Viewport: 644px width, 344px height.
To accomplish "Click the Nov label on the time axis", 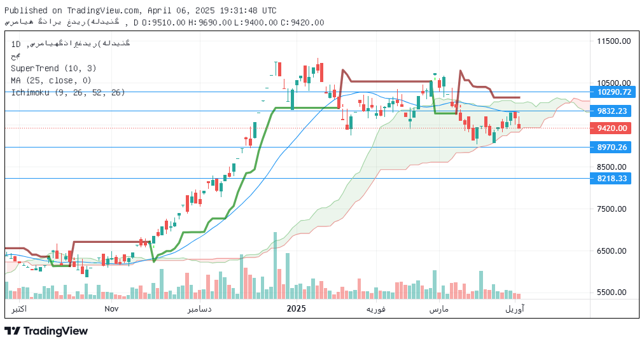I will (x=111, y=309).
